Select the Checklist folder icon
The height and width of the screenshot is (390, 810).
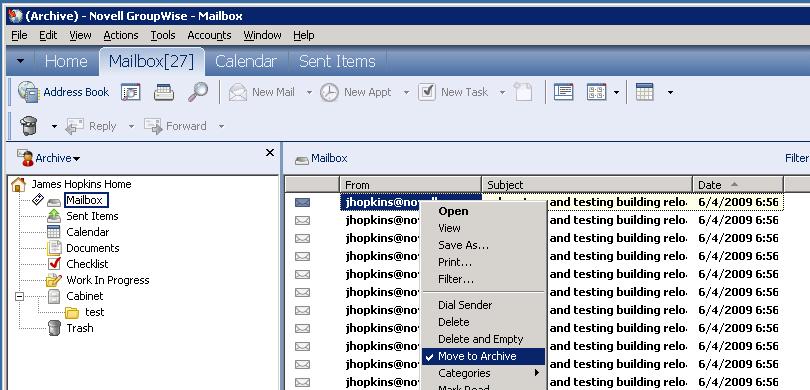[x=54, y=263]
